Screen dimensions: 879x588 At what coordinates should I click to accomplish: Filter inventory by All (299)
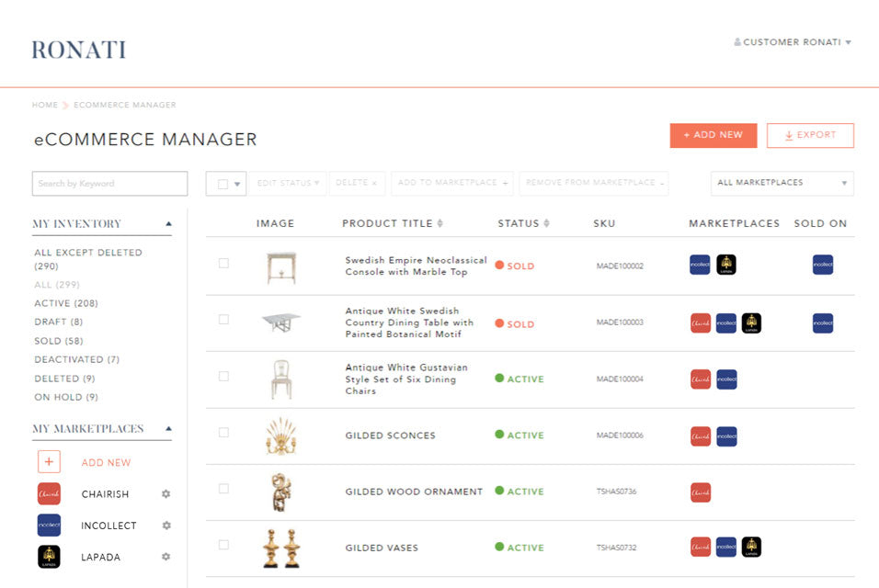tap(57, 285)
